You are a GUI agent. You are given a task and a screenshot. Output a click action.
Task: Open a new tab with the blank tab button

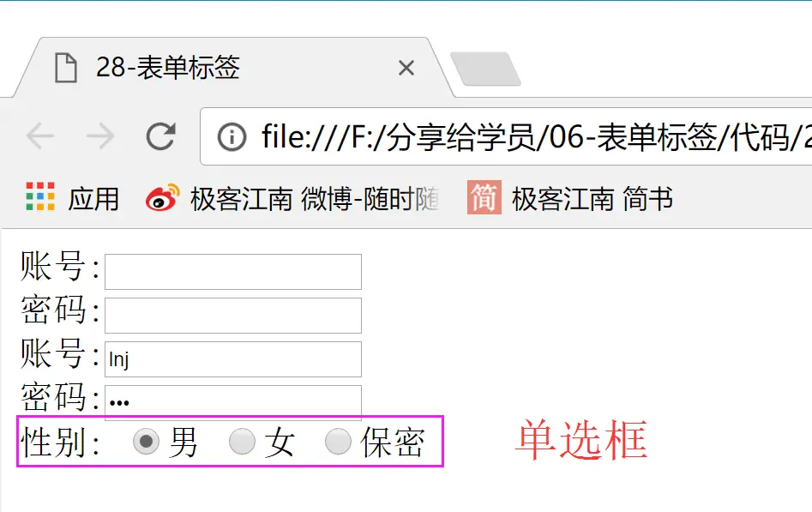coord(485,69)
